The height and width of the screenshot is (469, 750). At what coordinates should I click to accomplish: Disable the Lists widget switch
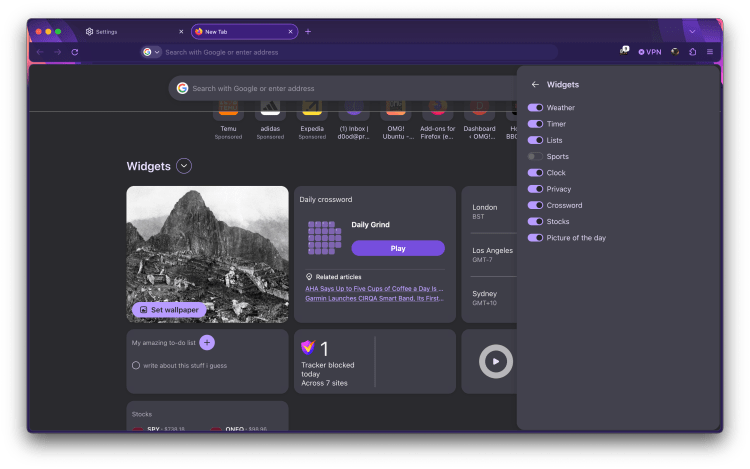(x=535, y=140)
